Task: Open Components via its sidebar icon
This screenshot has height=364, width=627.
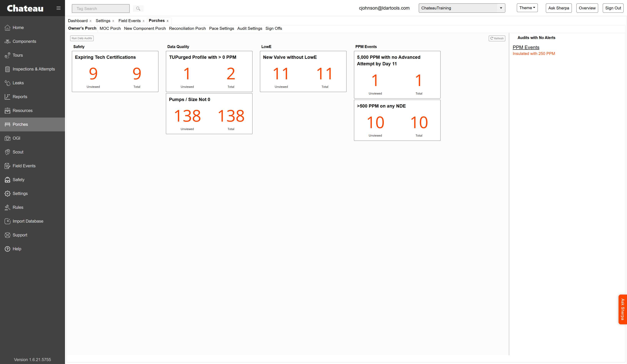Action: [7, 41]
